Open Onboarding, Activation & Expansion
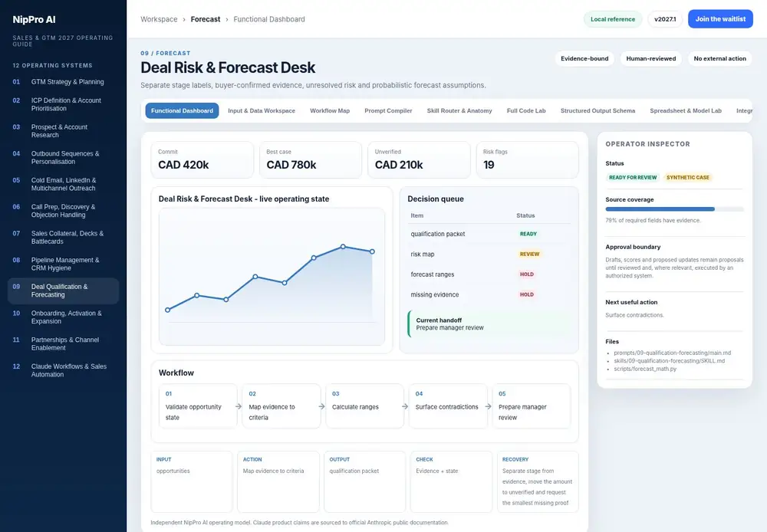Viewport: 767px width, 532px height. click(x=63, y=317)
